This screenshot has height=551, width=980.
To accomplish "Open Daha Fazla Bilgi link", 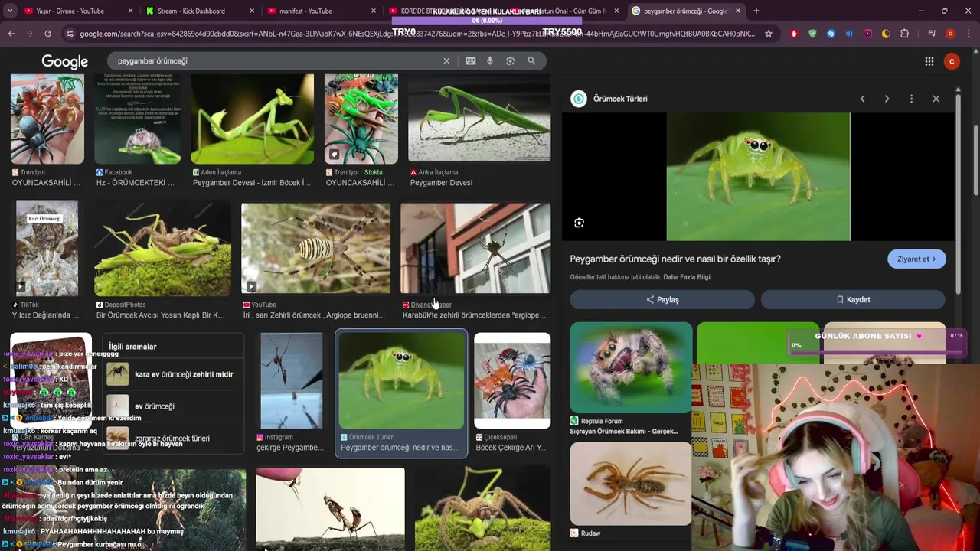I will tap(687, 277).
